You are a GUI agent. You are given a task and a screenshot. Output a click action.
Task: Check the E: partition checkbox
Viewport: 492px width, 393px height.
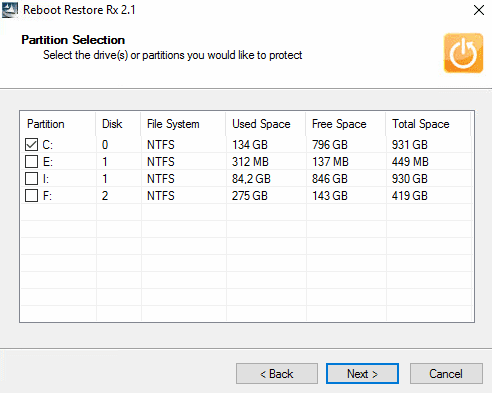pos(31,162)
